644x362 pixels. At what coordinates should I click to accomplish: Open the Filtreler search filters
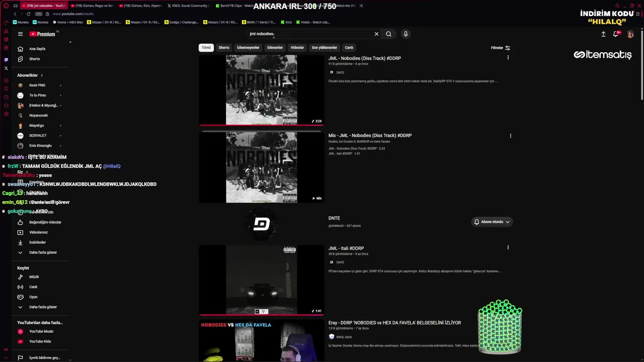point(501,48)
